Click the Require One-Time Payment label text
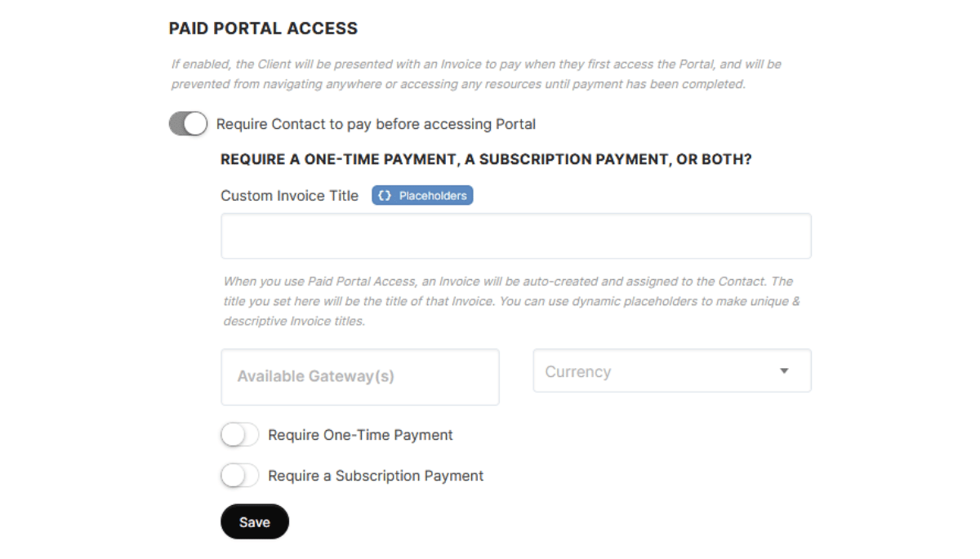Viewport: 980px width, 559px height. tap(359, 434)
